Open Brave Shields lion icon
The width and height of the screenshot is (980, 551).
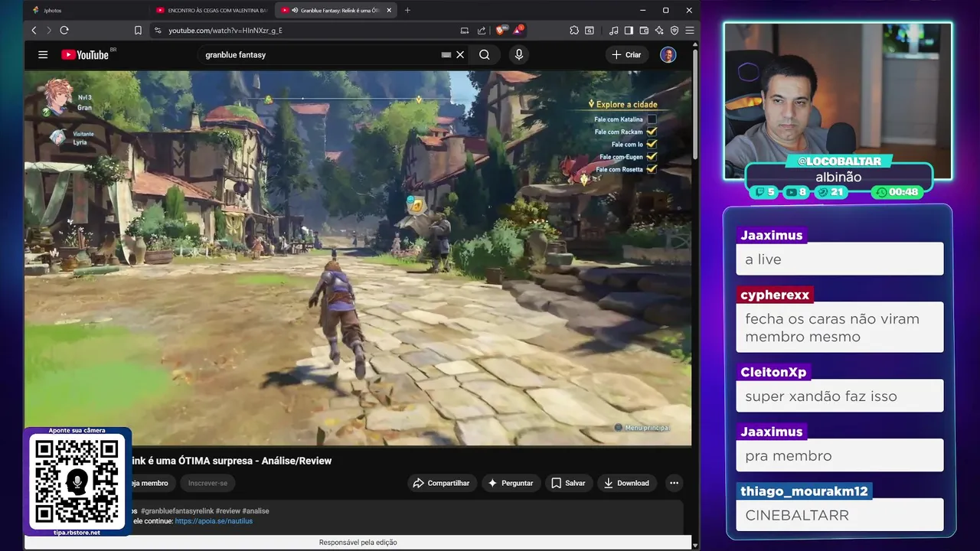click(x=502, y=30)
